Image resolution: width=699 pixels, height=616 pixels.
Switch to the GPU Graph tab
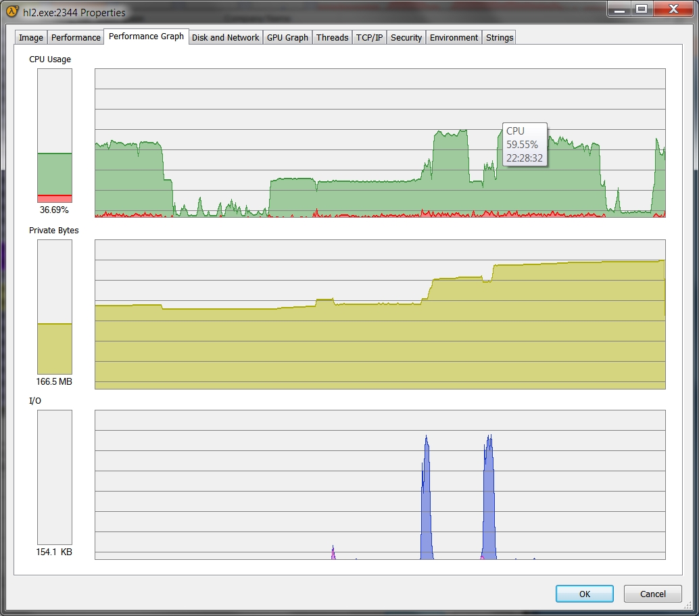tap(287, 37)
